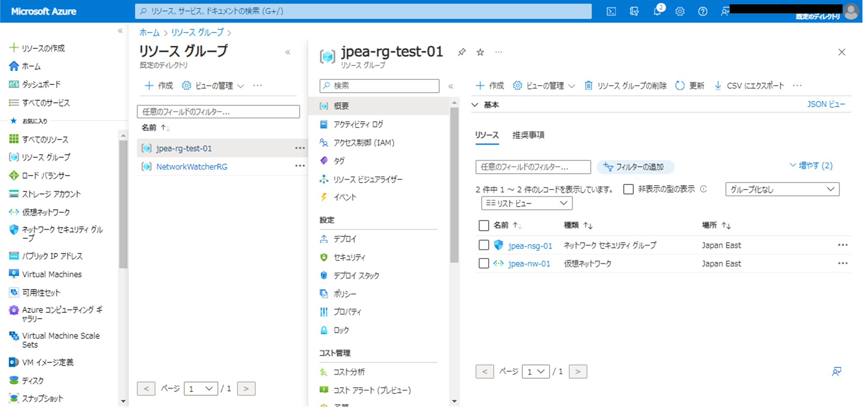868x407 pixels.
Task: Expand ビューの管理 in jpea-rg-test-01 toolbar
Action: 544,86
